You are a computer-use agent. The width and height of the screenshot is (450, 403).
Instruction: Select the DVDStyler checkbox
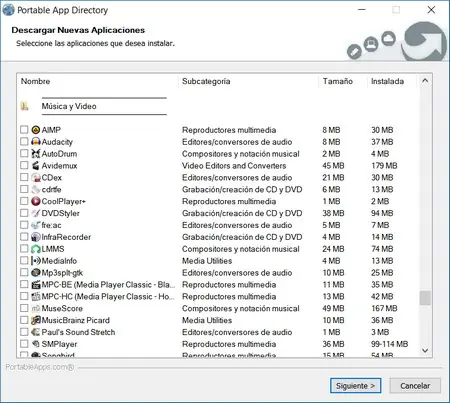coord(24,213)
